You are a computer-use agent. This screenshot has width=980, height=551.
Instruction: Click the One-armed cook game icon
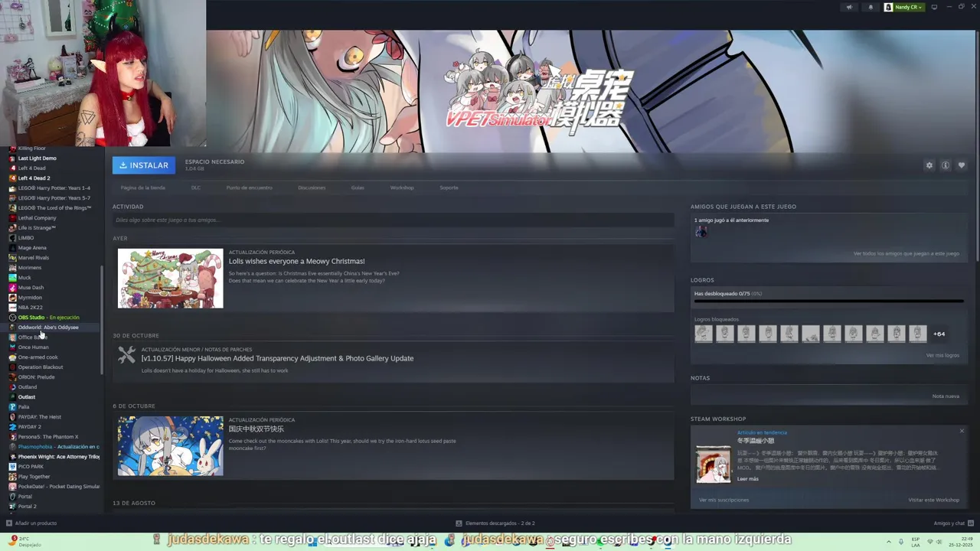[x=12, y=357]
